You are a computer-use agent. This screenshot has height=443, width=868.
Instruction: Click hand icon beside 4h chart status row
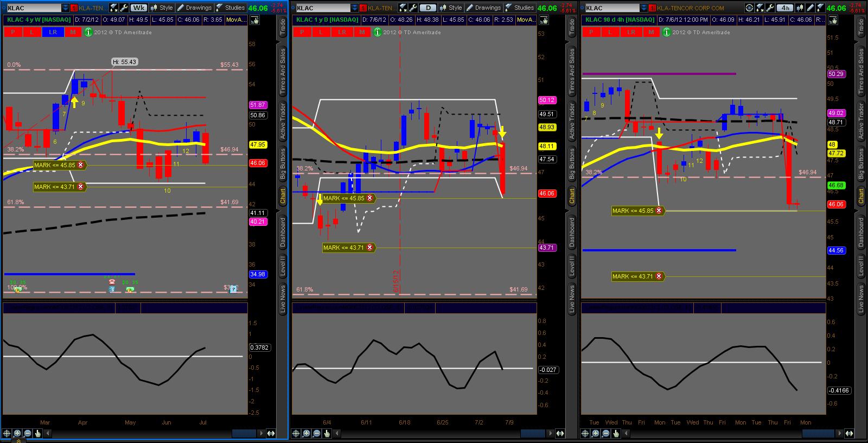tap(833, 20)
